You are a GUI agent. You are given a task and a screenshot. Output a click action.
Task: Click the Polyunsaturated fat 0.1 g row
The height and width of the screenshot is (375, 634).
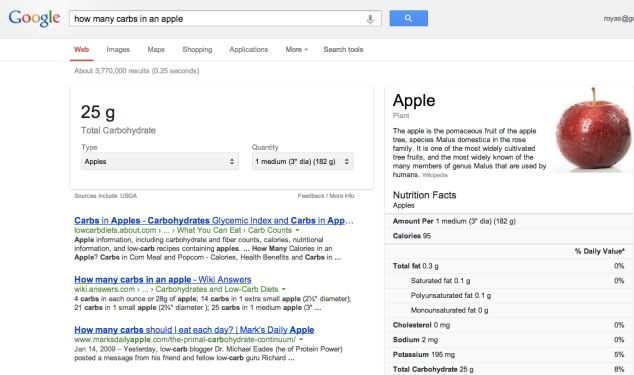(509, 295)
